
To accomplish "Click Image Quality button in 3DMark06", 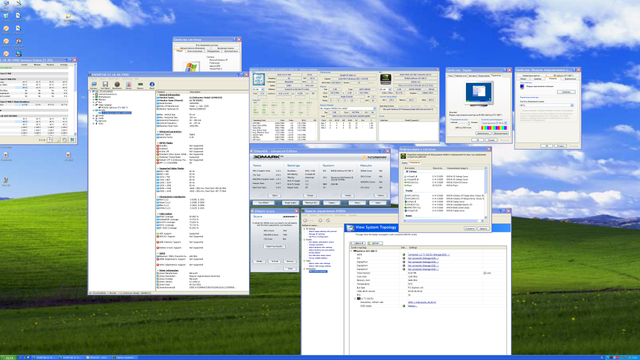I will 290,202.
